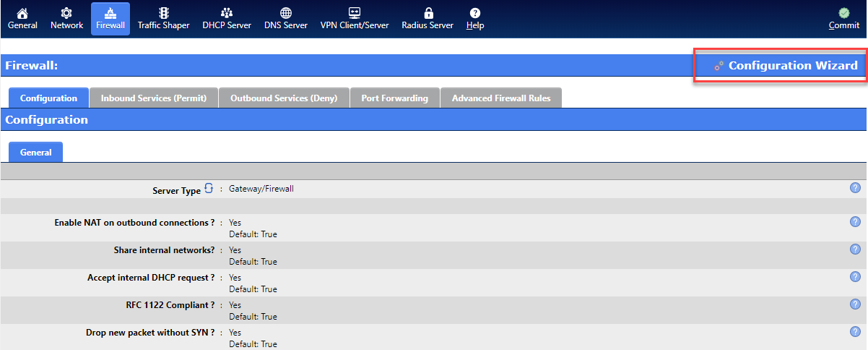Open the VPN Client/Server section

point(355,19)
